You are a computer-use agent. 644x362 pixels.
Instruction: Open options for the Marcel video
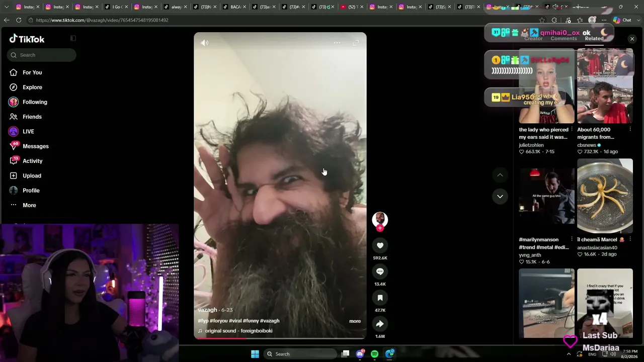point(630,240)
